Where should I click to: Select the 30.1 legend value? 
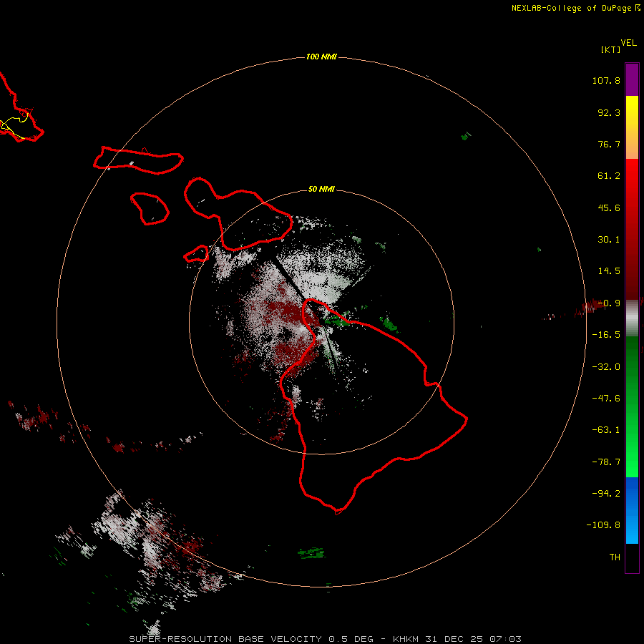point(609,240)
